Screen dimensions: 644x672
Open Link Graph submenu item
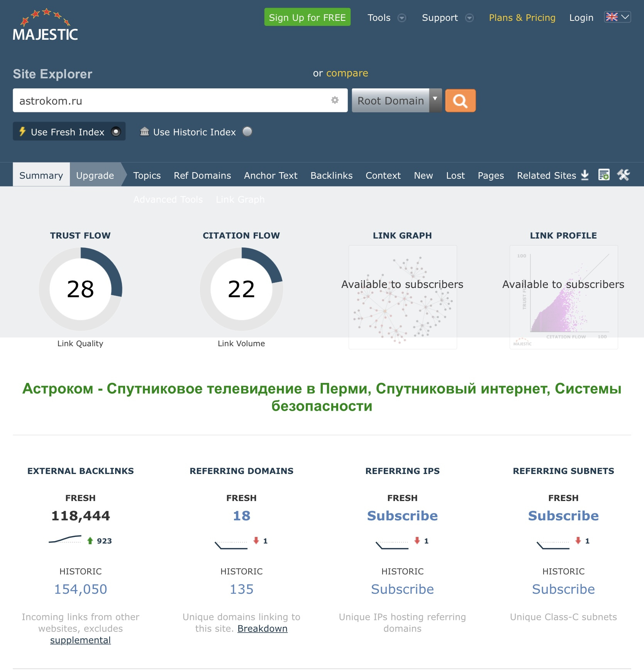[240, 200]
